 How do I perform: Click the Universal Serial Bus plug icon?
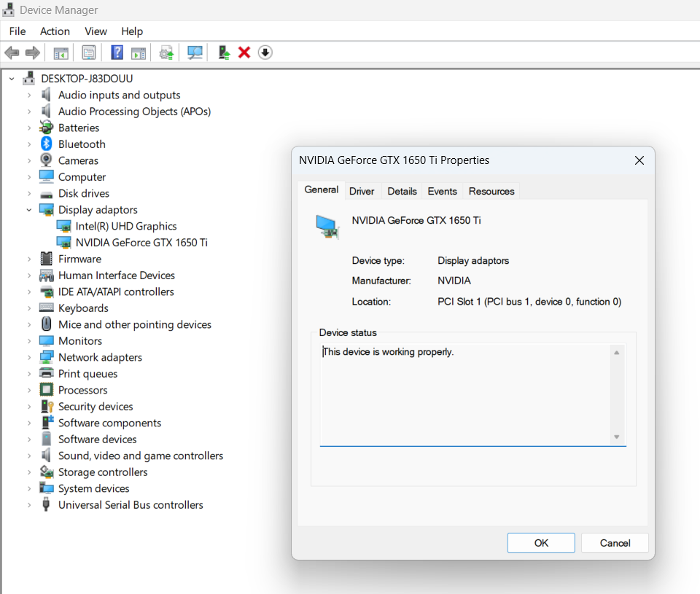point(45,504)
